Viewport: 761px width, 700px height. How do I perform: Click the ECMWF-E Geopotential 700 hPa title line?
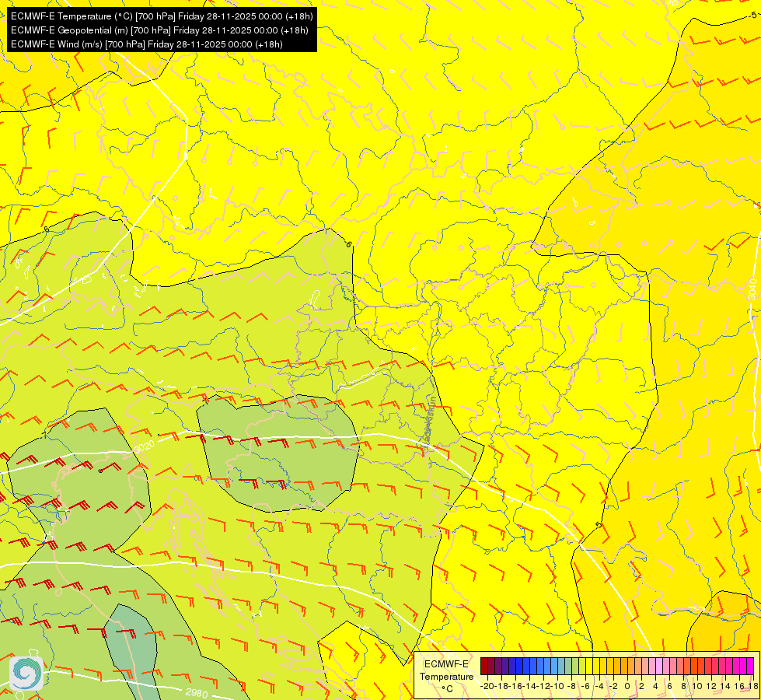coord(159,30)
